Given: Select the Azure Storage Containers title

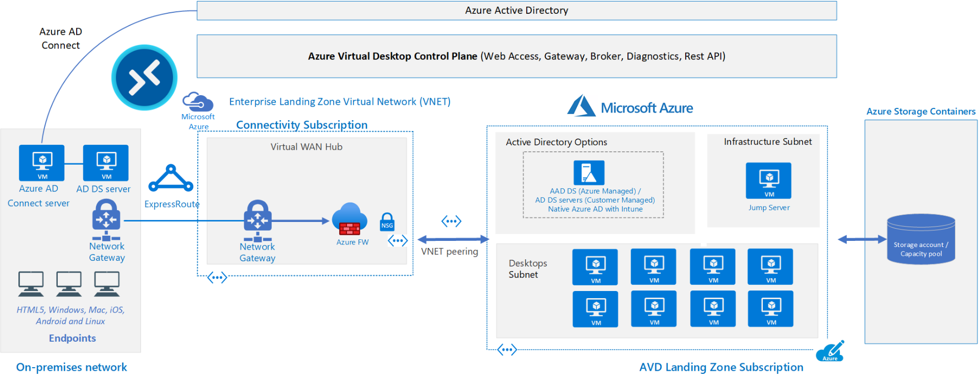Looking at the screenshot, I should pyautogui.click(x=921, y=111).
